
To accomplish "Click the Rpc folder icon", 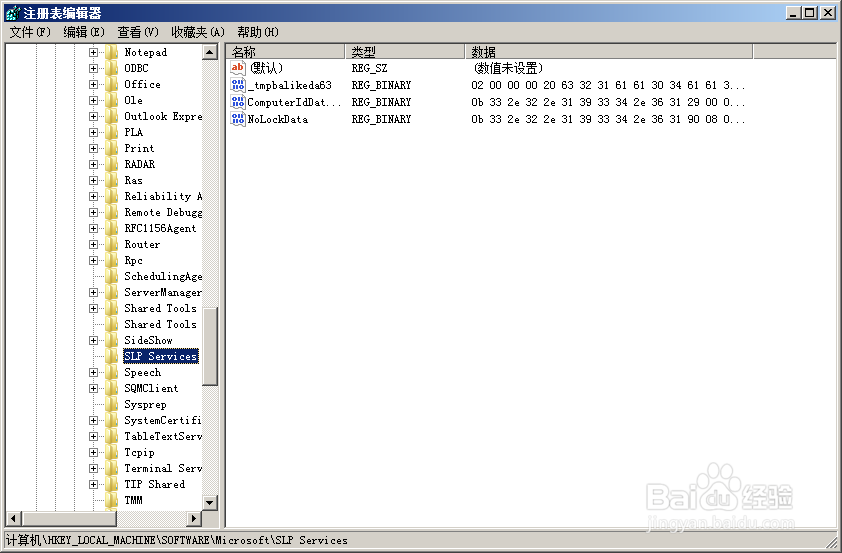I will point(112,260).
